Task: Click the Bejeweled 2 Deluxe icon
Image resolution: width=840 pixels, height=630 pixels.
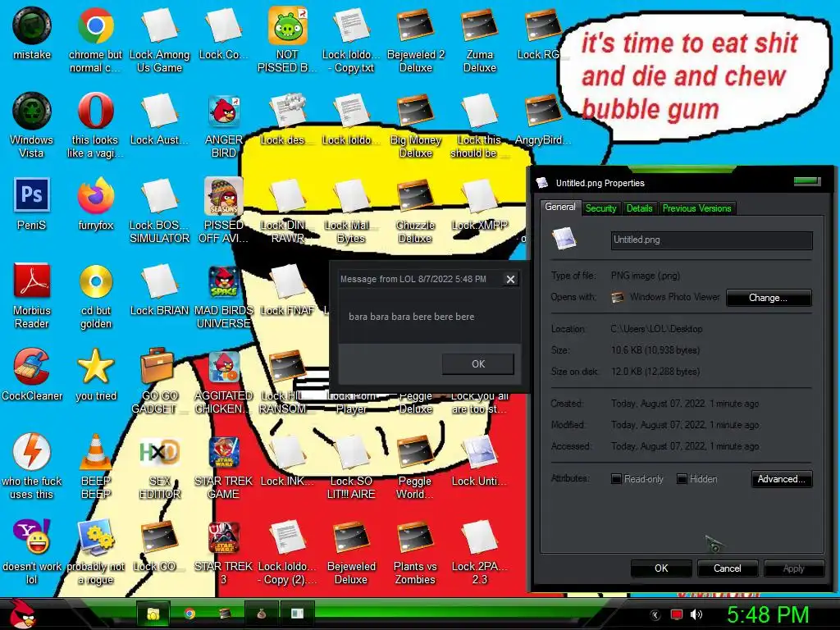Action: [415, 25]
